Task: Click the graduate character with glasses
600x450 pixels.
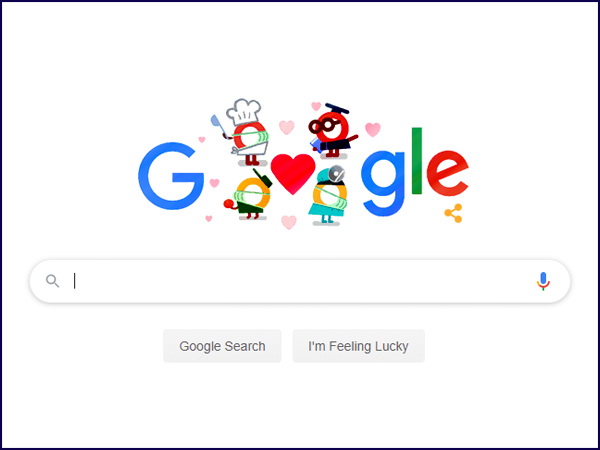Action: pyautogui.click(x=331, y=130)
